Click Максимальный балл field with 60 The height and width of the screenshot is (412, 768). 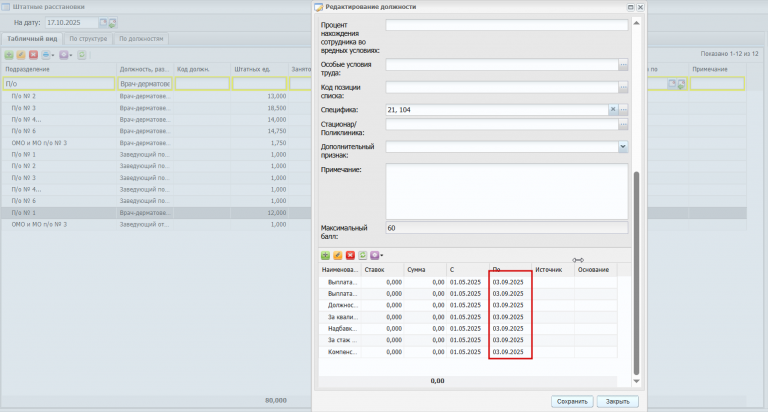tap(506, 228)
